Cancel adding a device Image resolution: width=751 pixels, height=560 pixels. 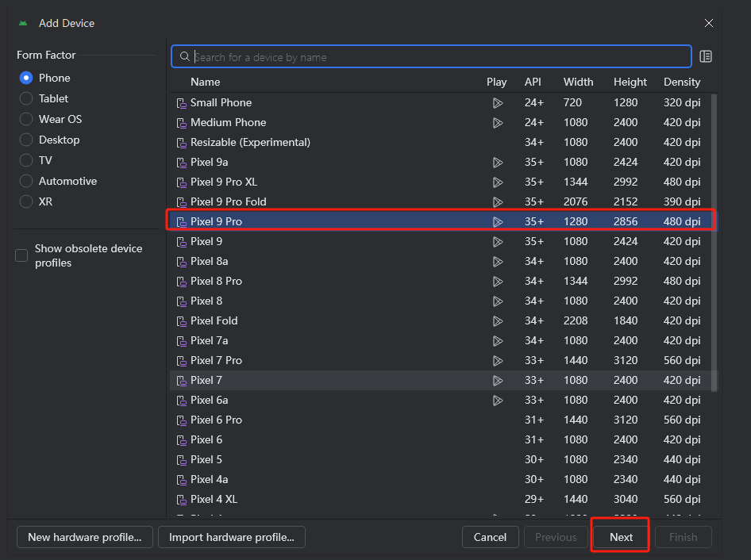(x=490, y=537)
